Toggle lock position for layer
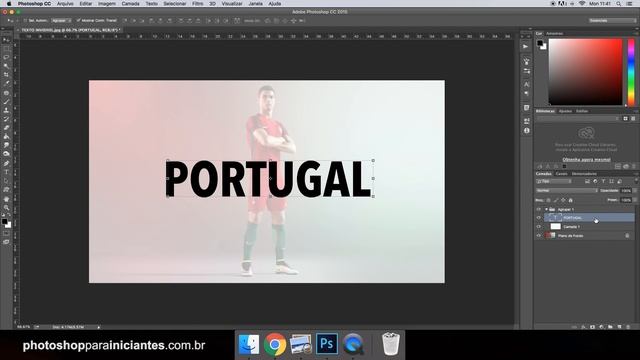This screenshot has height=360, width=640. pos(563,200)
